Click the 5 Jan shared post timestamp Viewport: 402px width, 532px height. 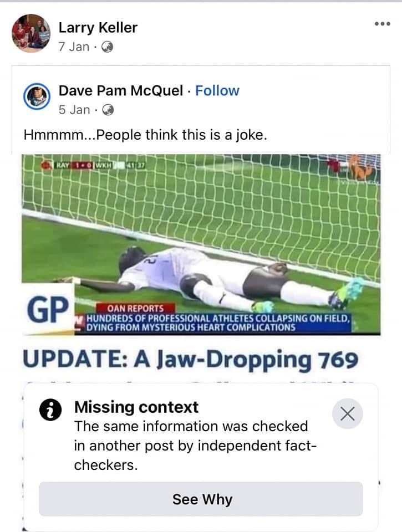[x=74, y=110]
